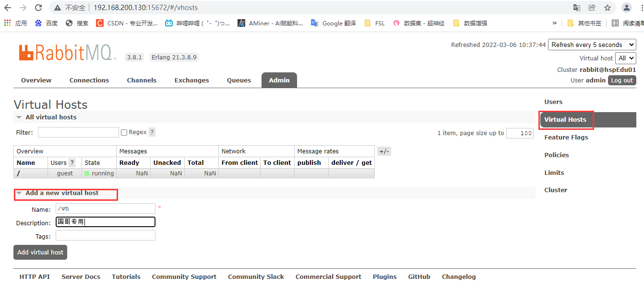Click the browser forward arrow

click(x=23, y=8)
